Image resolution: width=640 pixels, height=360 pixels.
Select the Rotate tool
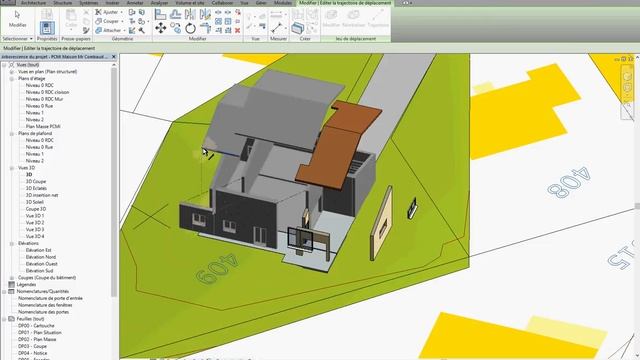tap(190, 28)
